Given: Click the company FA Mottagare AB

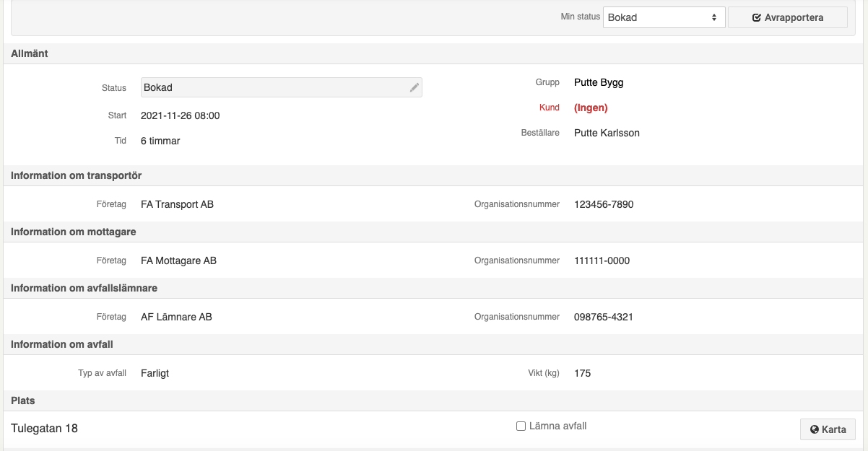Looking at the screenshot, I should 178,260.
